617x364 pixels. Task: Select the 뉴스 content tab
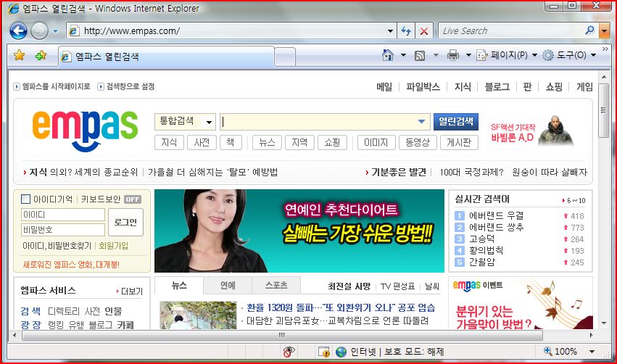(x=179, y=286)
